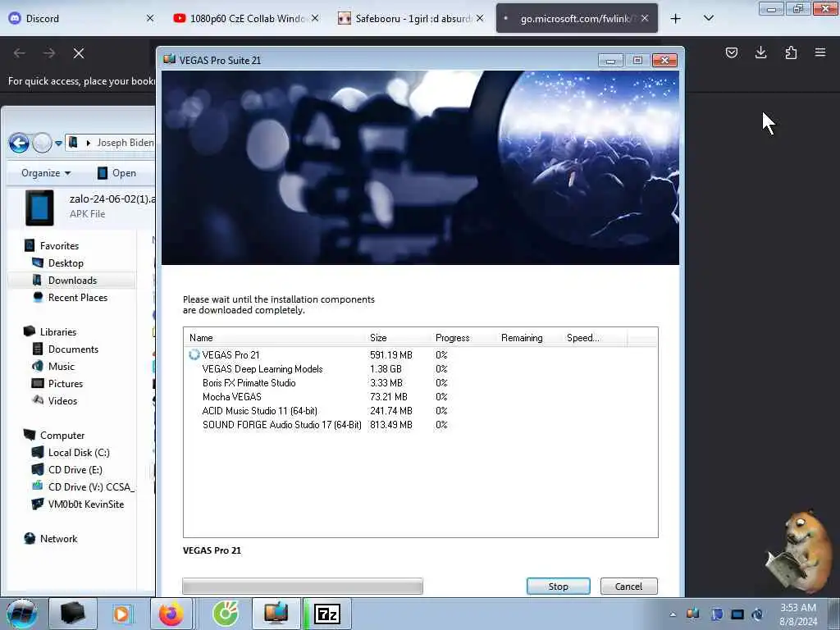The width and height of the screenshot is (840, 630).
Task: Select Network in navigation pane
Action: coord(51,539)
